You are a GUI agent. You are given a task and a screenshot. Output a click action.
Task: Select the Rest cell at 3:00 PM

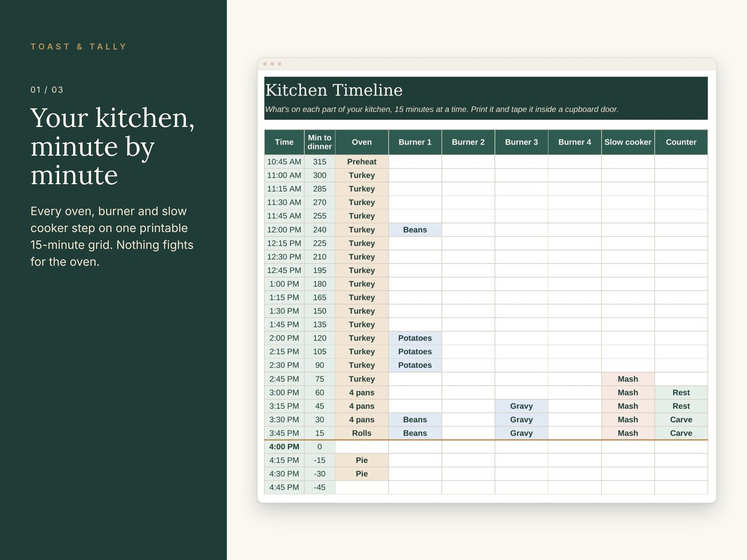coord(681,393)
